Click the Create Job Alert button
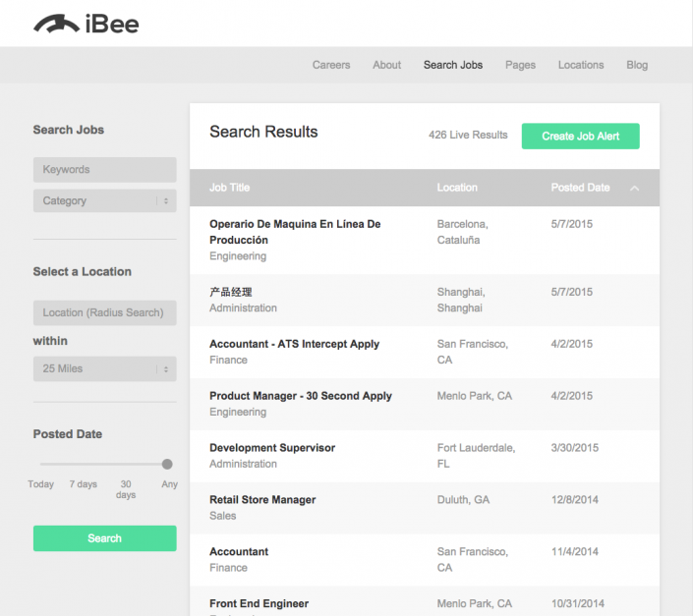Screen dimensions: 693x616 coord(580,136)
